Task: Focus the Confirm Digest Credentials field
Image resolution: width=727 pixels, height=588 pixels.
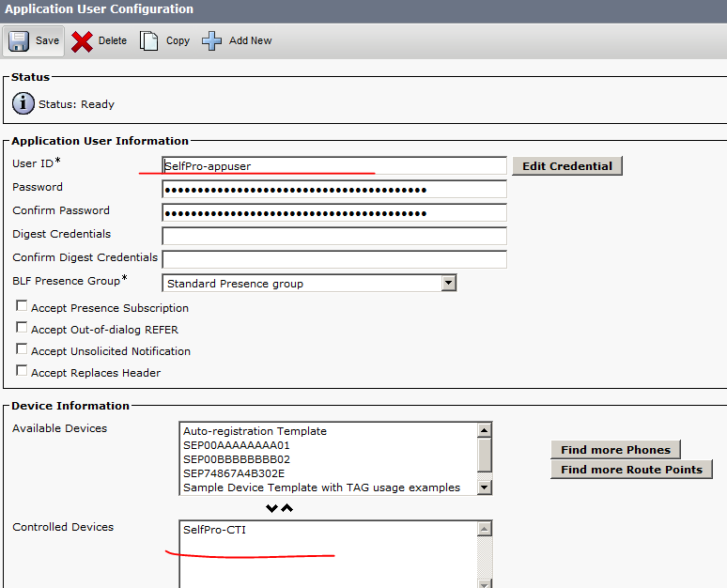Action: tap(334, 259)
